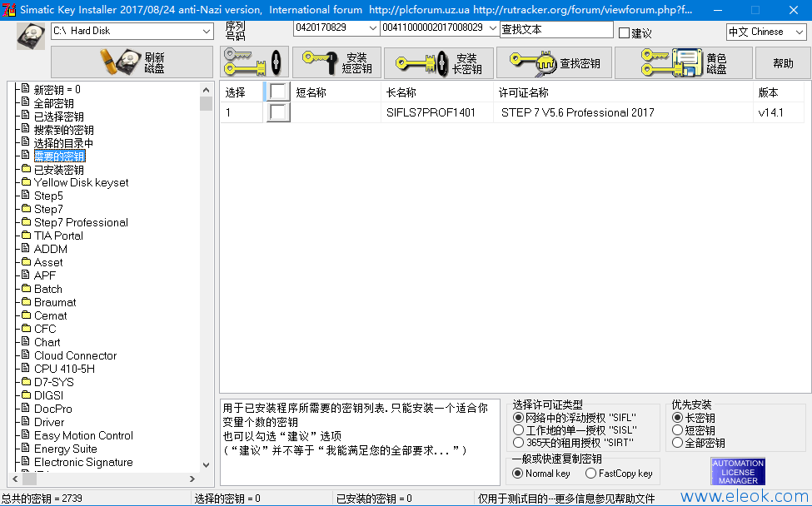The image size is (812, 506).
Task: Click the TIA Portal folder icon
Action: [x=26, y=235]
